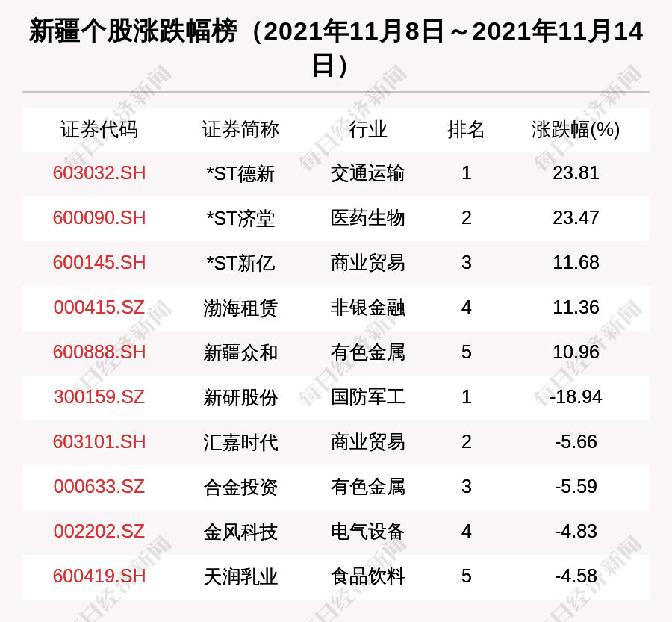Click rank 1 in the 新研股份 row

(466, 397)
